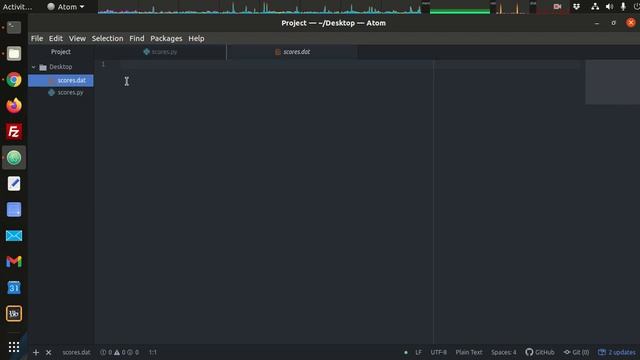Click the Atom icon in dock
The height and width of the screenshot is (360, 640).
[x=14, y=158]
